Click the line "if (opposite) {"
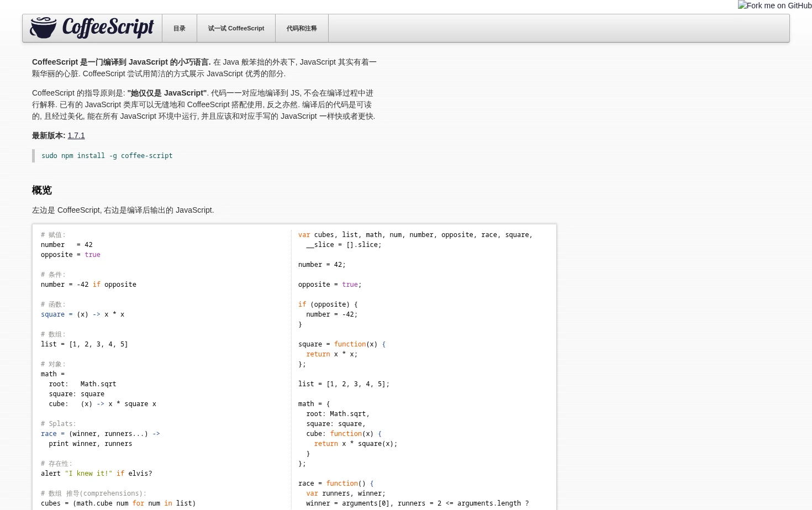 coord(328,304)
